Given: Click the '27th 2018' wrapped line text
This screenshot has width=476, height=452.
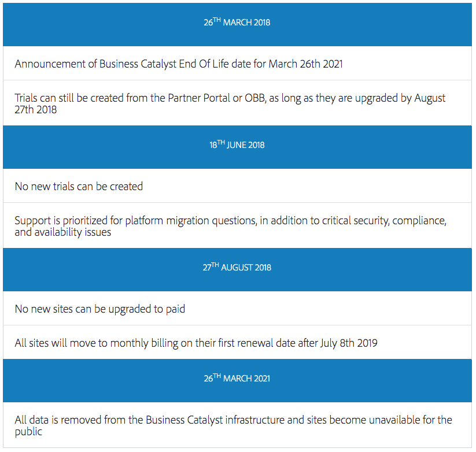Looking at the screenshot, I should point(35,109).
